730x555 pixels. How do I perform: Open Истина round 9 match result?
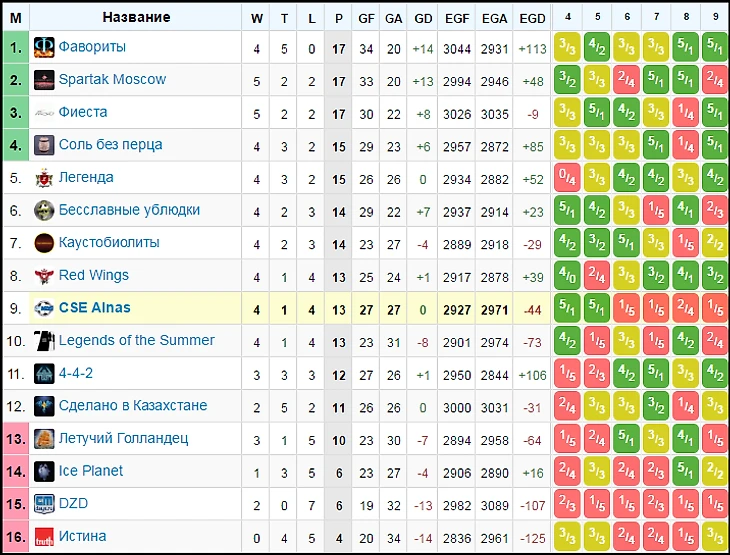pos(714,536)
